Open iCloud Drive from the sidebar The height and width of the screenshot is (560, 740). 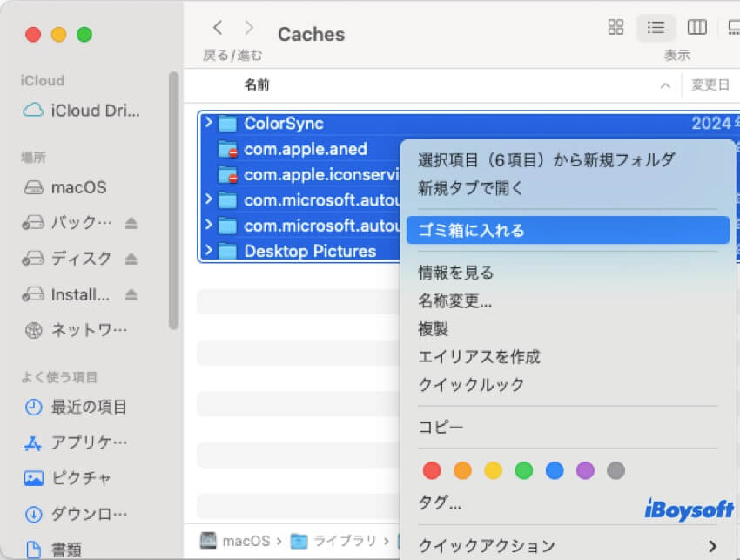[x=83, y=111]
